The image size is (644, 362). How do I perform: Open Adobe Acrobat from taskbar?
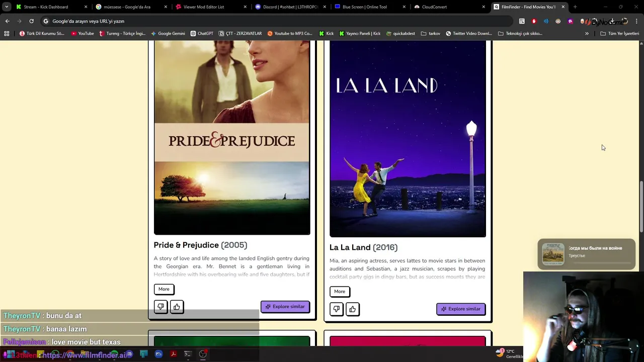pyautogui.click(x=173, y=354)
